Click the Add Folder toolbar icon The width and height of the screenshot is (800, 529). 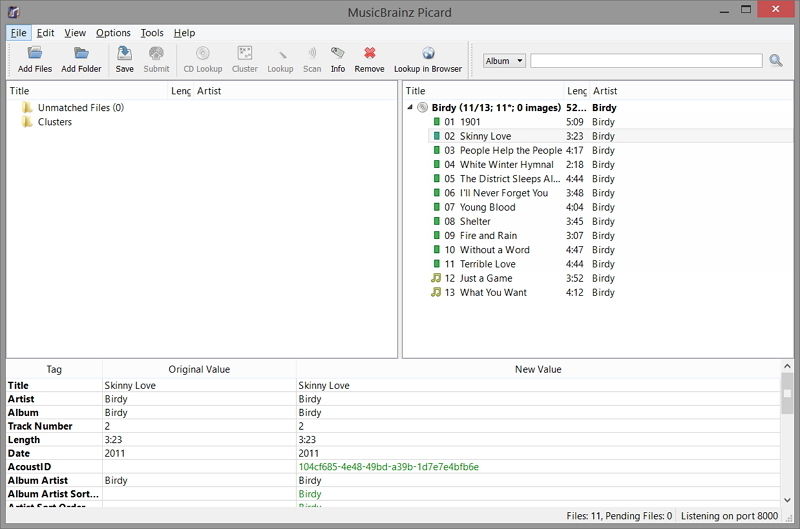coord(81,53)
